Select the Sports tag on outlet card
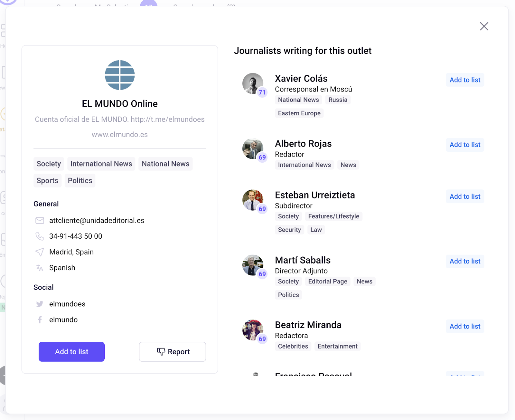This screenshot has width=515, height=420. tap(47, 181)
